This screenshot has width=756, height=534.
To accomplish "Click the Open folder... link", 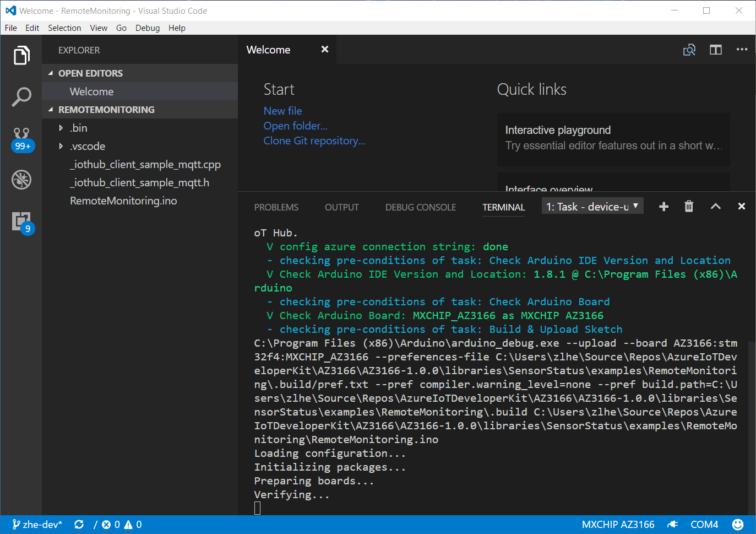I will [x=295, y=126].
